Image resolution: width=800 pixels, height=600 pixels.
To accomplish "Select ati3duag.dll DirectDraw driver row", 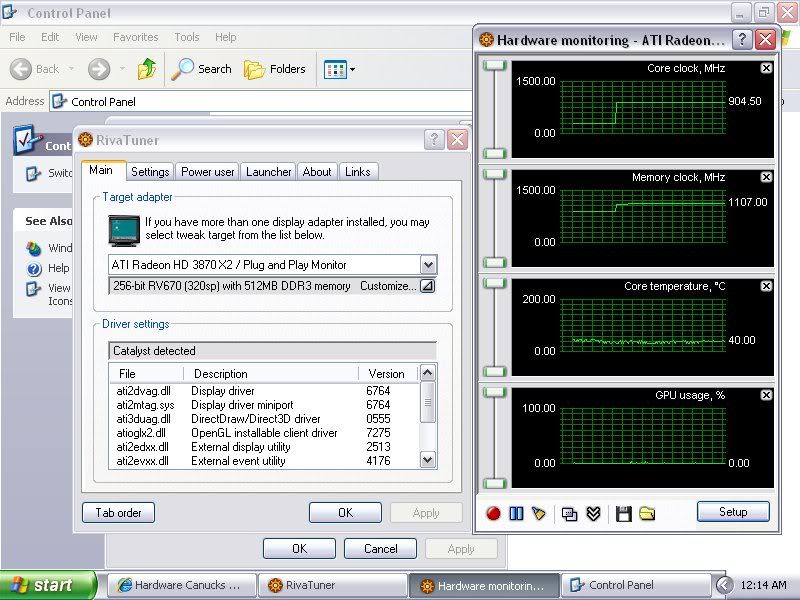I will tap(264, 419).
